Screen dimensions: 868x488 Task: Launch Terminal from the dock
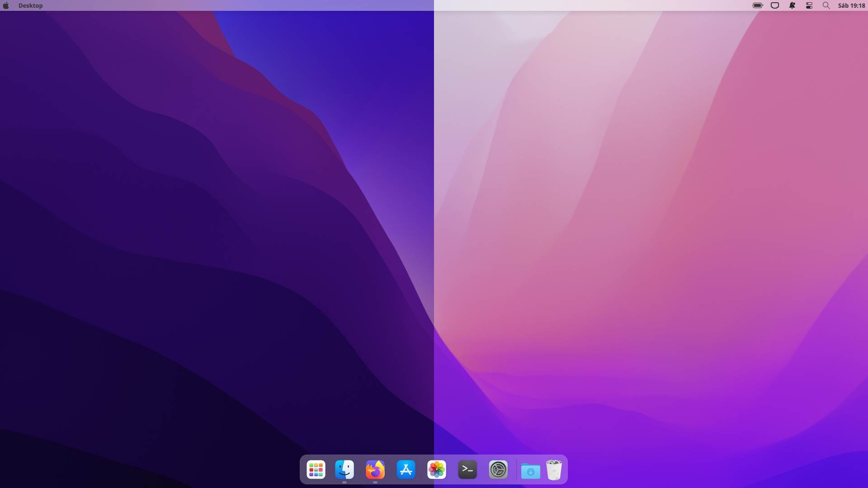[467, 469]
